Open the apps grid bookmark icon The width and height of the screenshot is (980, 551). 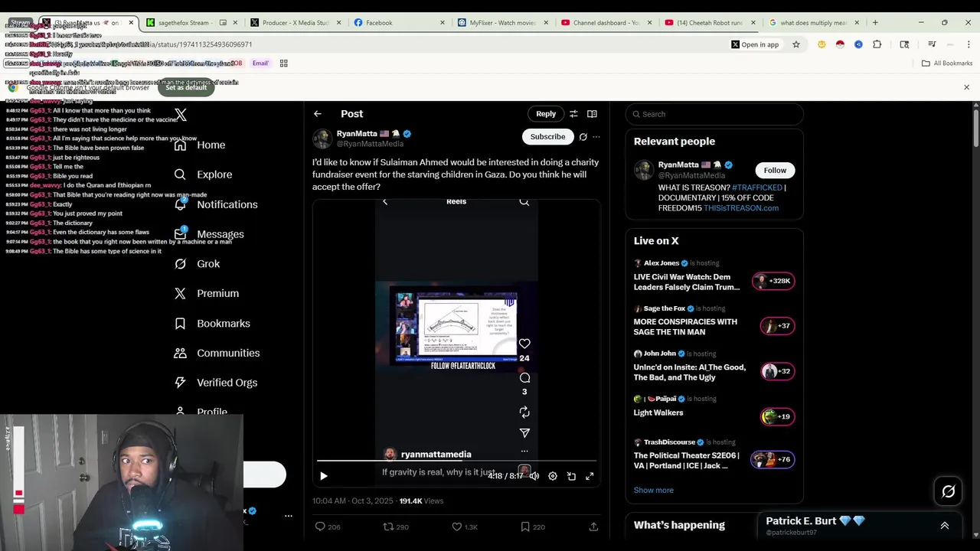coord(284,64)
